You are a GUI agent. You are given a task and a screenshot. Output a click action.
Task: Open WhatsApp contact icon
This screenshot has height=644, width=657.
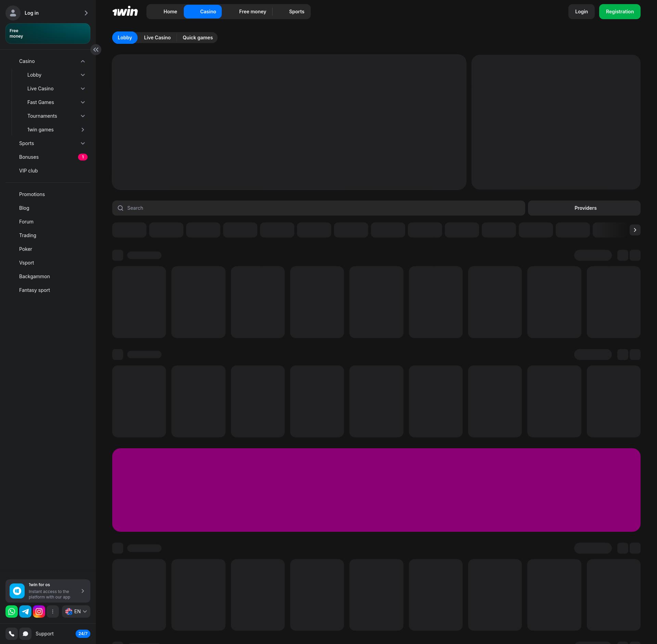pyautogui.click(x=12, y=611)
